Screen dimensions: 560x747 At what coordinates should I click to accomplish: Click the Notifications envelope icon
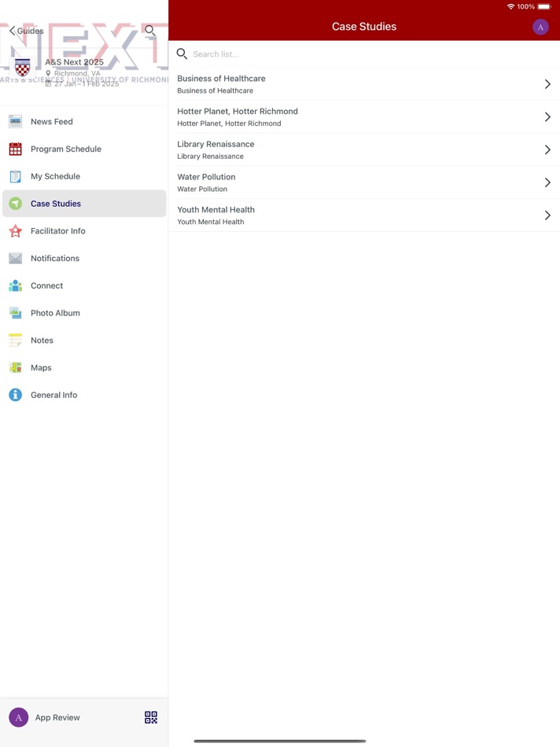click(15, 258)
